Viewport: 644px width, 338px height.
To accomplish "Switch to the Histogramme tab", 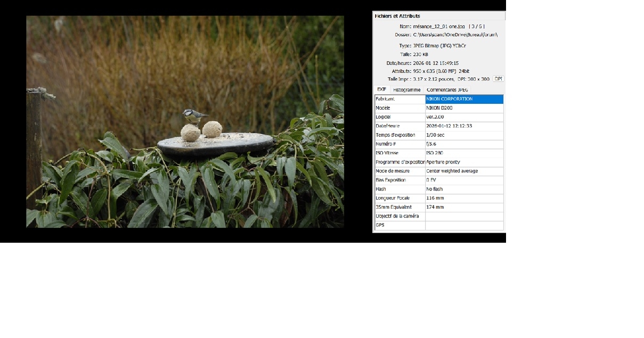I will (406, 90).
